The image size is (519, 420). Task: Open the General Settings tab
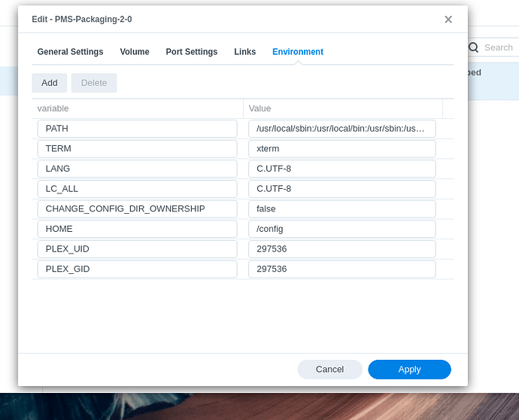(70, 52)
